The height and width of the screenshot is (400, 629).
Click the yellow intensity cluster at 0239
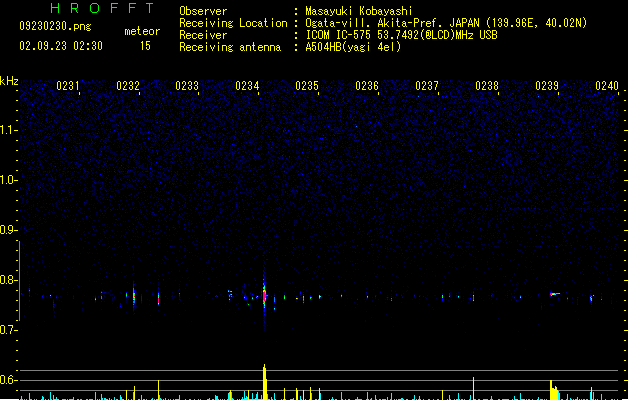point(554,390)
